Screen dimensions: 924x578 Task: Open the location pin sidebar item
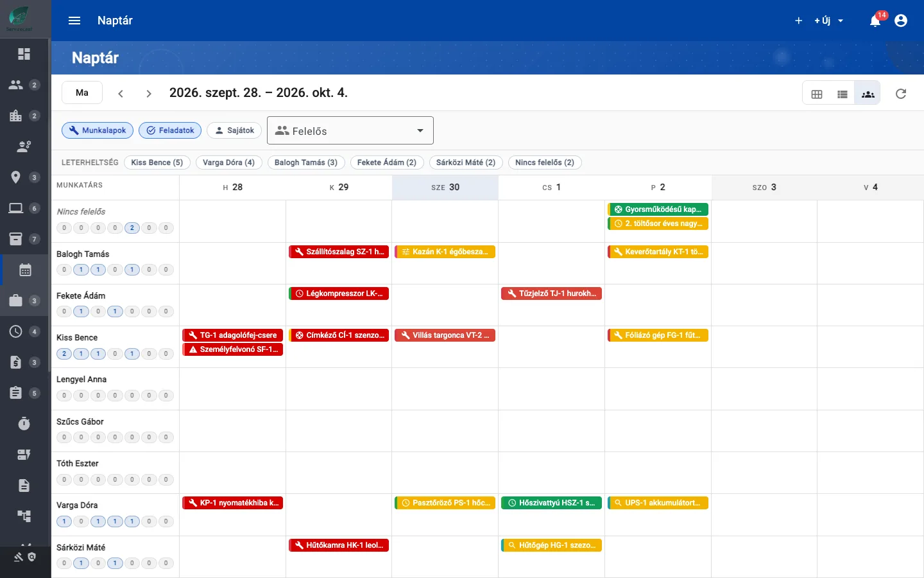click(x=16, y=177)
